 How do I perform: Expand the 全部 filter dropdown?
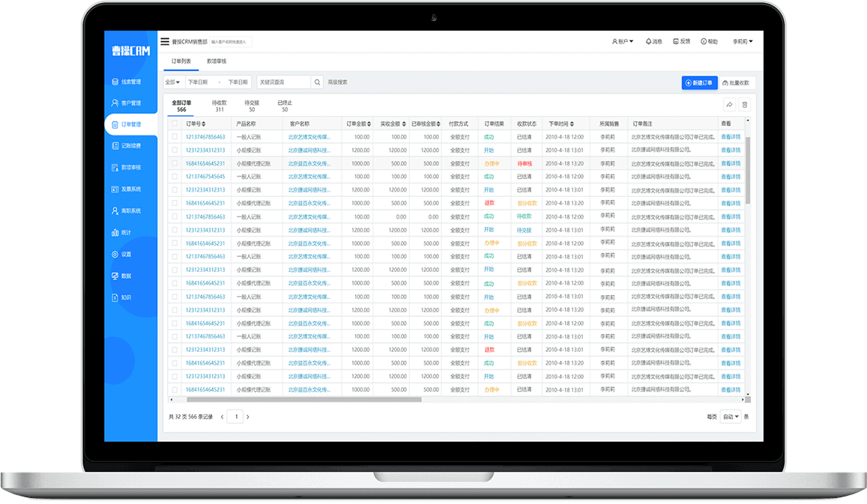(173, 82)
